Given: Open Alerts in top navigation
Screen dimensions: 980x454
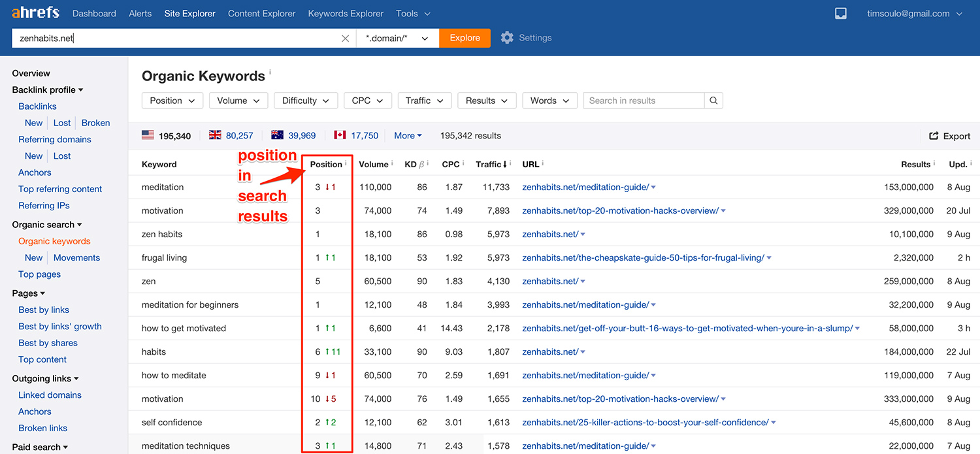Looking at the screenshot, I should click(140, 13).
